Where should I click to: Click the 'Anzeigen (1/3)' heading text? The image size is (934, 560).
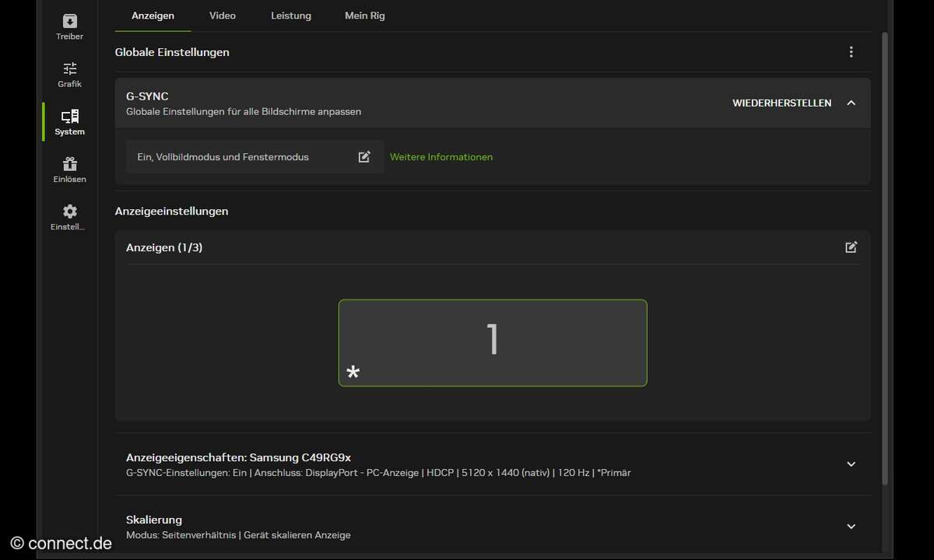pos(164,247)
